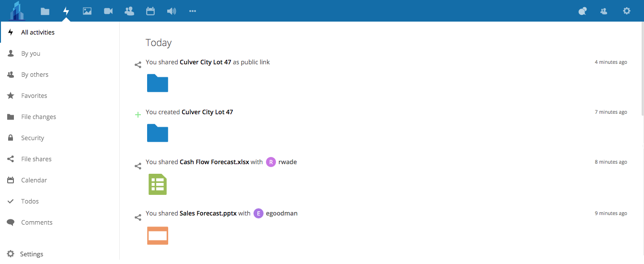Select the By you activity filter

pyautogui.click(x=31, y=54)
